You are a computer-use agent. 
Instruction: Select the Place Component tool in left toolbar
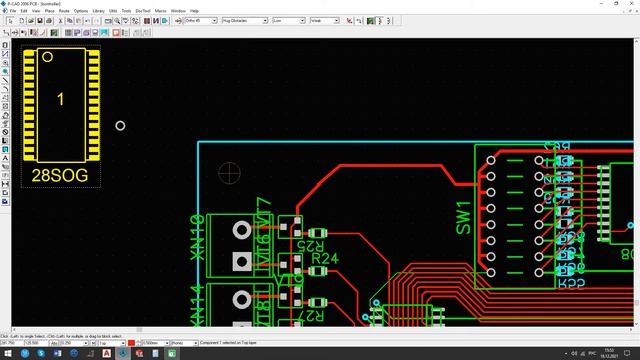pyautogui.click(x=5, y=45)
